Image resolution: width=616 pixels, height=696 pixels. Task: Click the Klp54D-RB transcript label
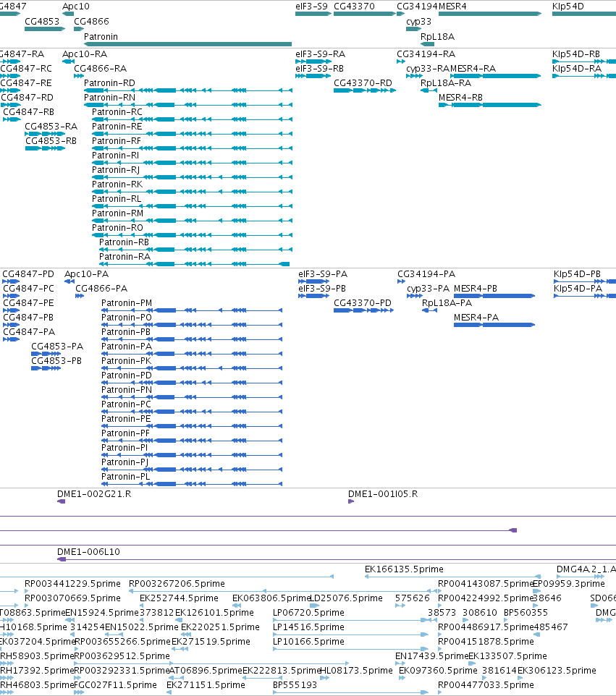[x=576, y=54]
